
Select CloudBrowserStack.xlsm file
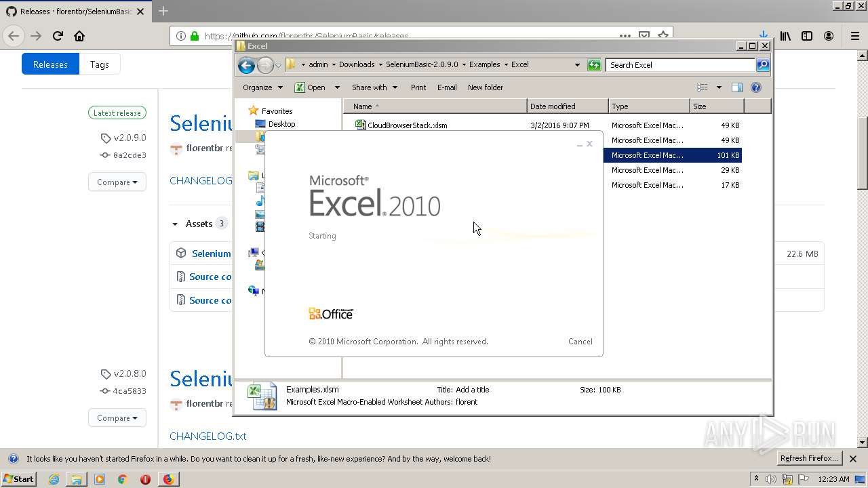(x=408, y=125)
